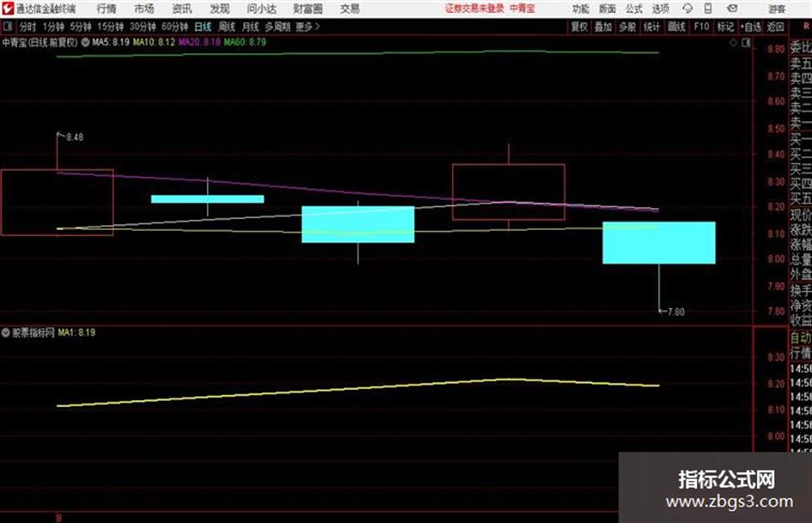This screenshot has width=812, height=523.
Task: Click the purple MA20 label
Action: 199,42
